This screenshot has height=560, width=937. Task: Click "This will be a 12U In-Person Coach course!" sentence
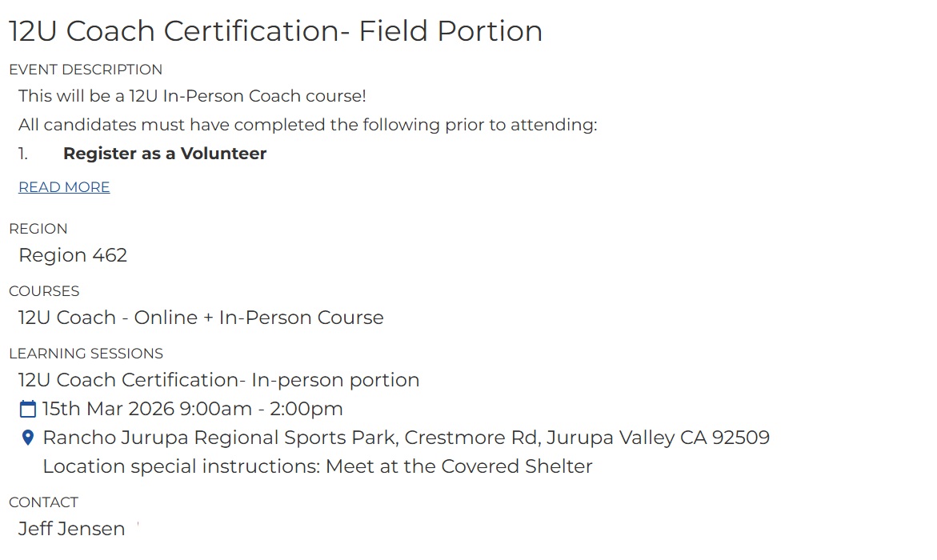click(x=192, y=96)
